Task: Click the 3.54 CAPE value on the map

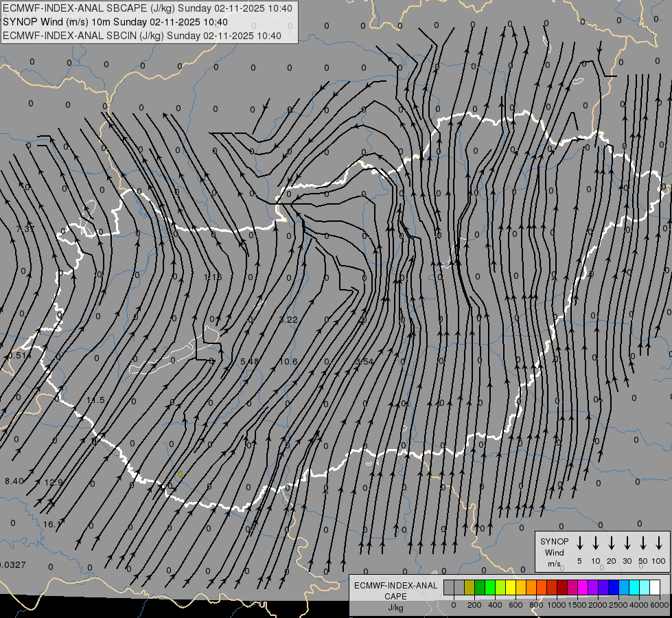Action: [x=364, y=362]
